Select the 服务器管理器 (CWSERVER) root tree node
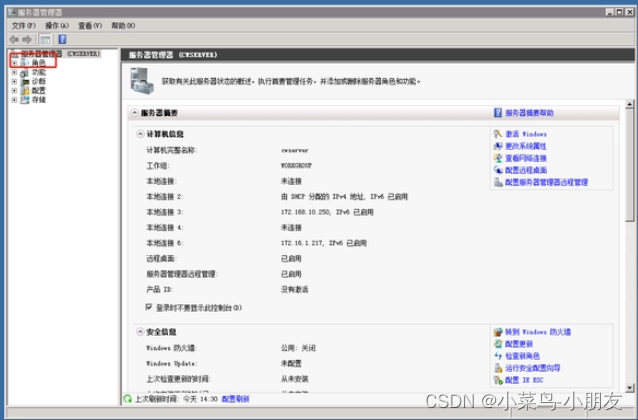This screenshot has height=420, width=638. [x=60, y=54]
